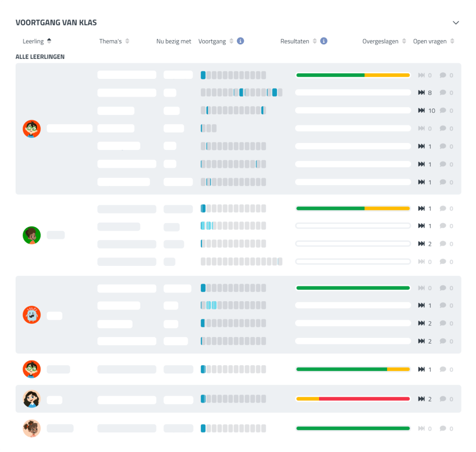Click the first row's open questions speech bubble

click(443, 75)
